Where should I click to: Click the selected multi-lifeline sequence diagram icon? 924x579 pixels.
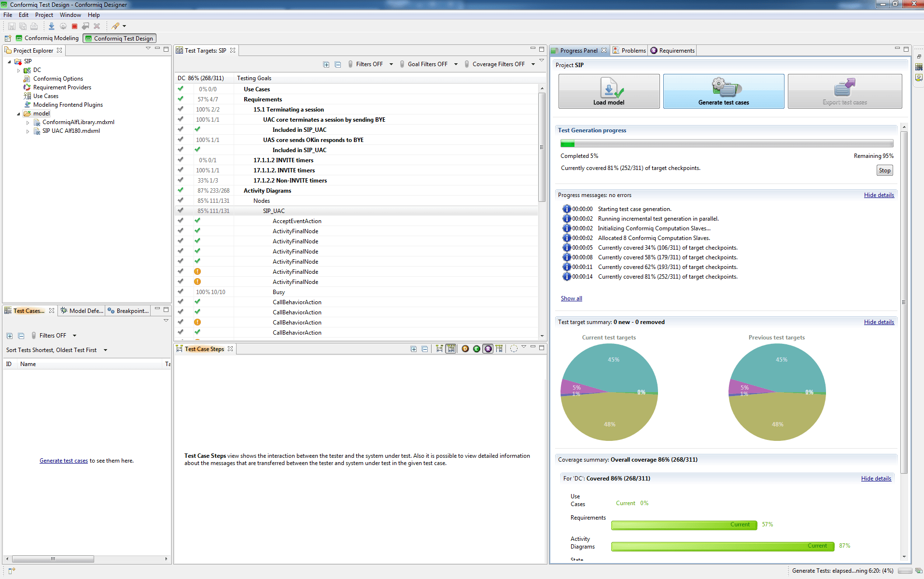click(x=451, y=349)
